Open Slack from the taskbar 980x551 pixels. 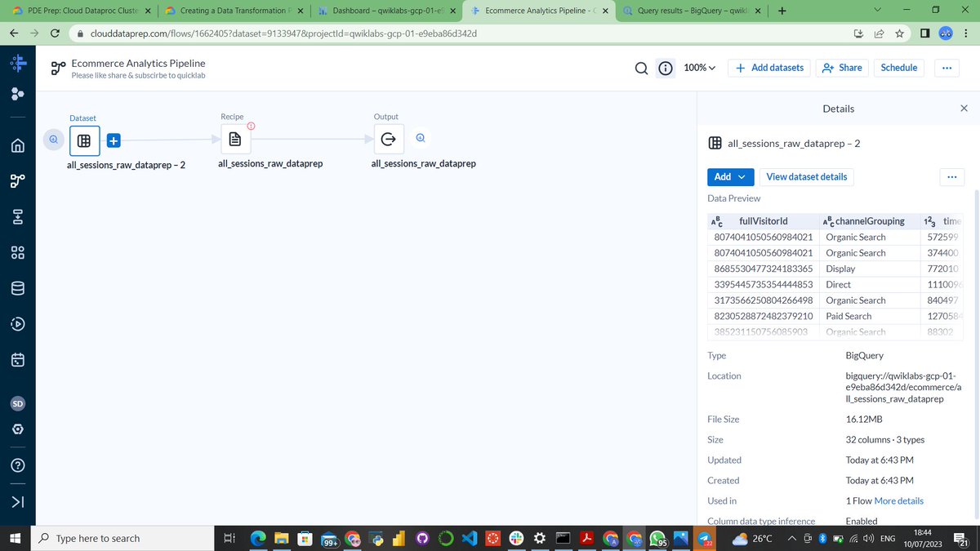[x=516, y=539]
